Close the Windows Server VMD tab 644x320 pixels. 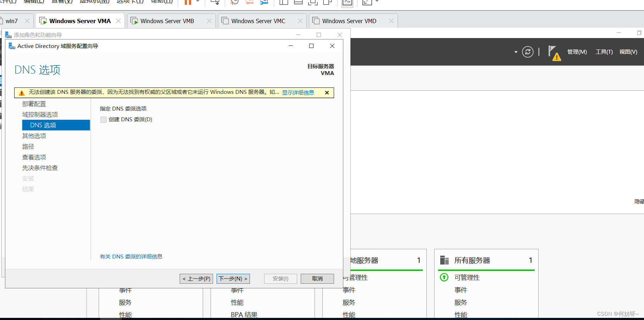tap(391, 21)
